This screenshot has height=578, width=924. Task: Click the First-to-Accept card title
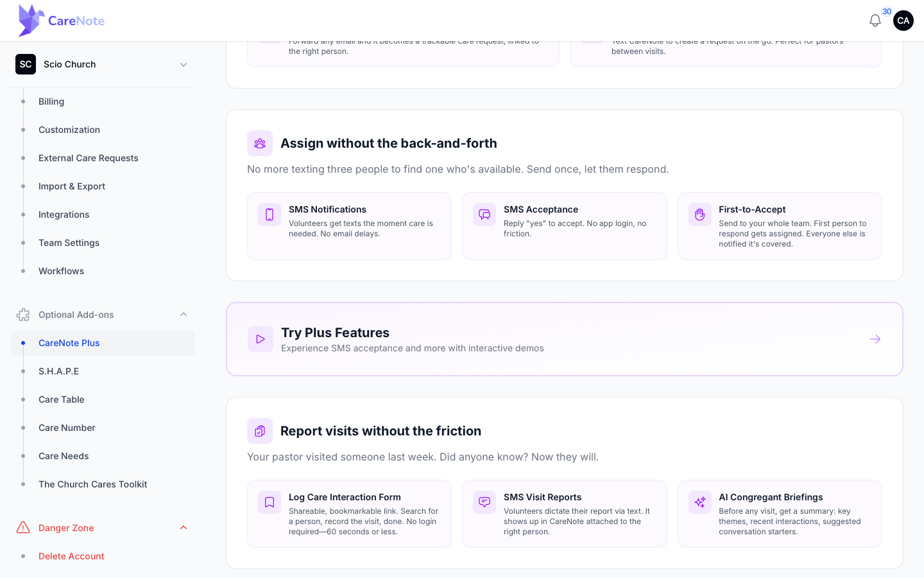click(x=752, y=209)
